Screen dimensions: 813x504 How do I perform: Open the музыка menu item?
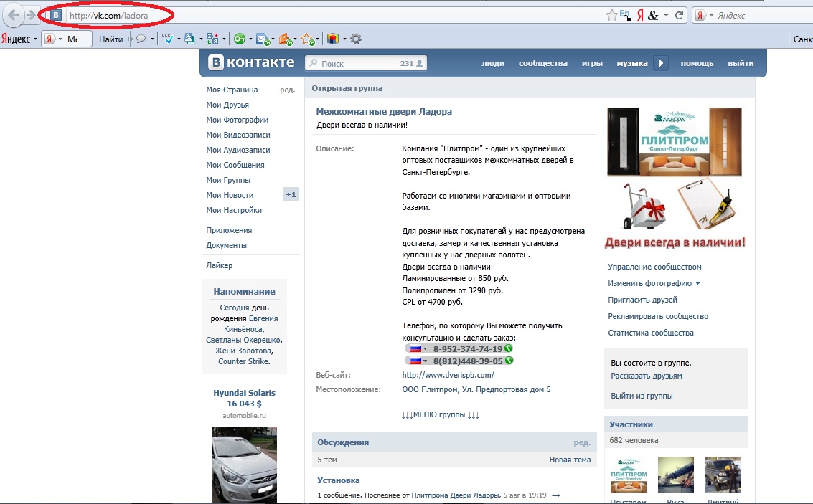[x=632, y=63]
